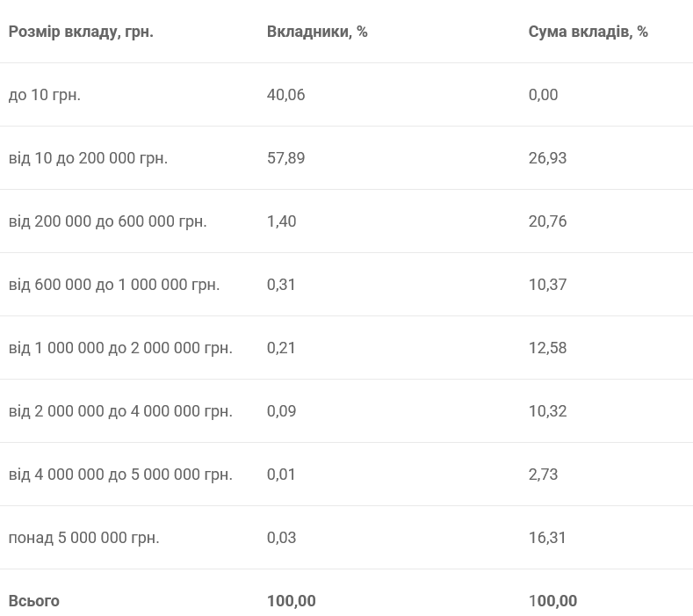Click the 'понад 5 000 000 грн.' label
This screenshot has width=693, height=616.
(x=84, y=538)
